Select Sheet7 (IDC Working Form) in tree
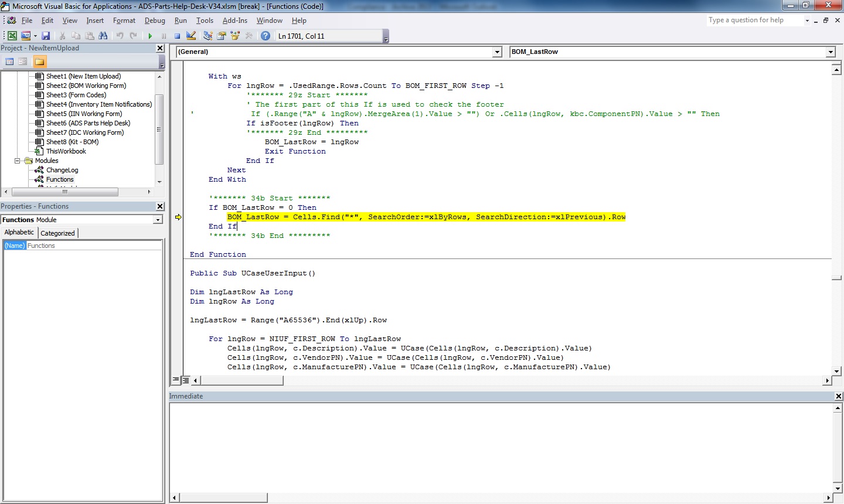844x504 pixels. [x=85, y=132]
